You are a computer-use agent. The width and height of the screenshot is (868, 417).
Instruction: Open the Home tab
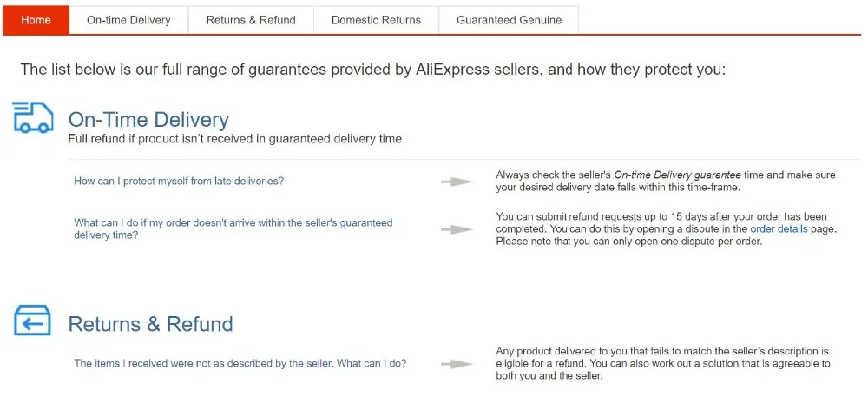coord(36,20)
